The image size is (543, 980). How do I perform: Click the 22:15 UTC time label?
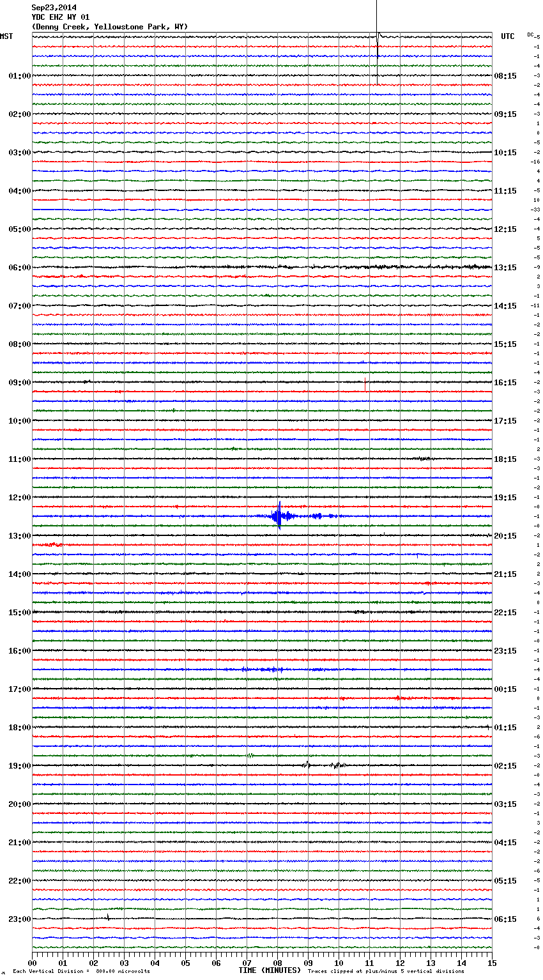tap(505, 613)
